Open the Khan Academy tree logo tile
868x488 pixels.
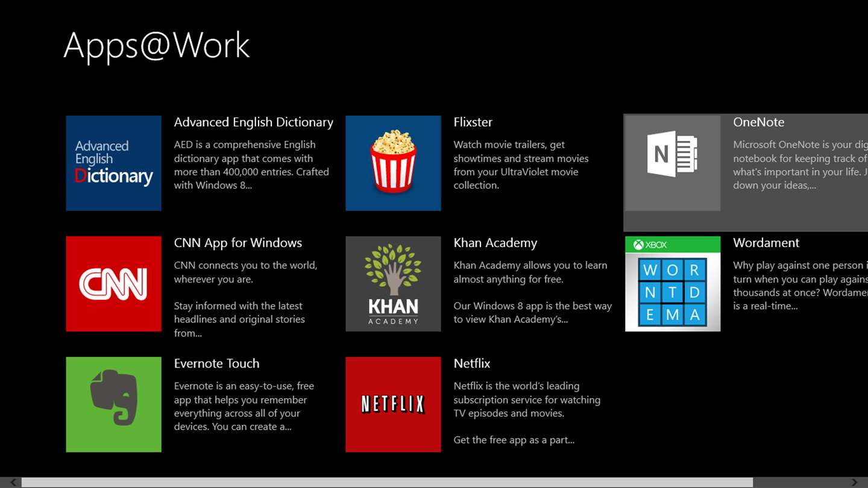point(393,284)
